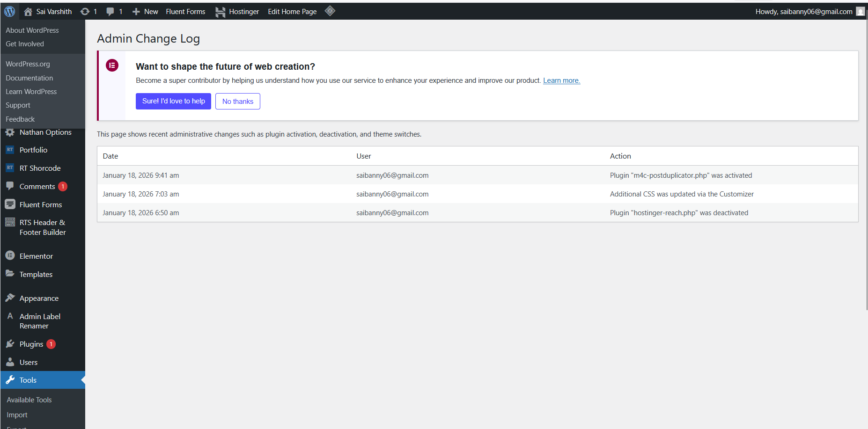Open the Howdy account dropdown
The image size is (868, 429).
pyautogui.click(x=803, y=11)
